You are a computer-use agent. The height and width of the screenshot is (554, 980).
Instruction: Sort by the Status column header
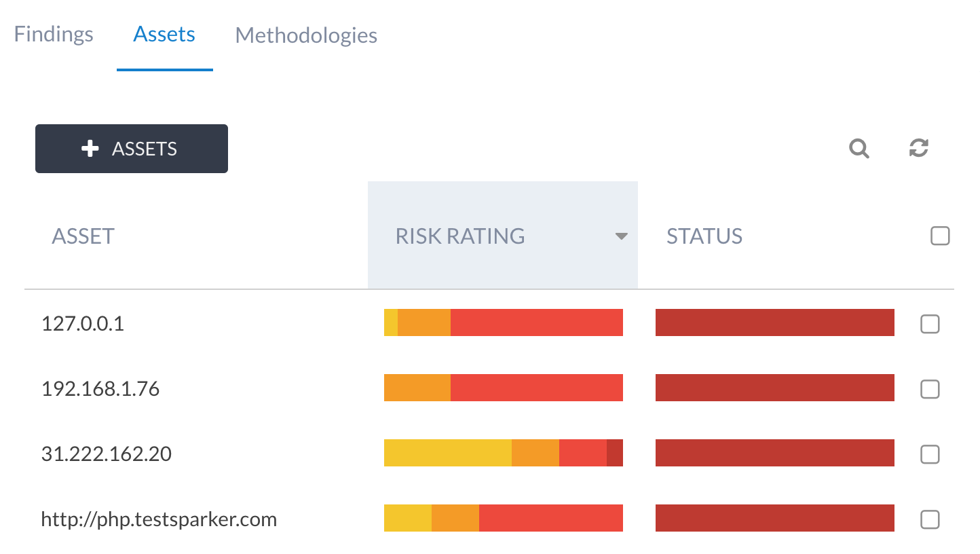tap(704, 236)
